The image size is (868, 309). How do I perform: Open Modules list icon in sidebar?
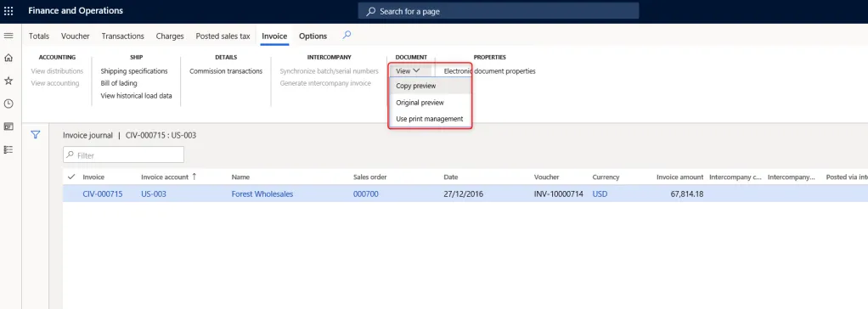pyautogui.click(x=8, y=149)
